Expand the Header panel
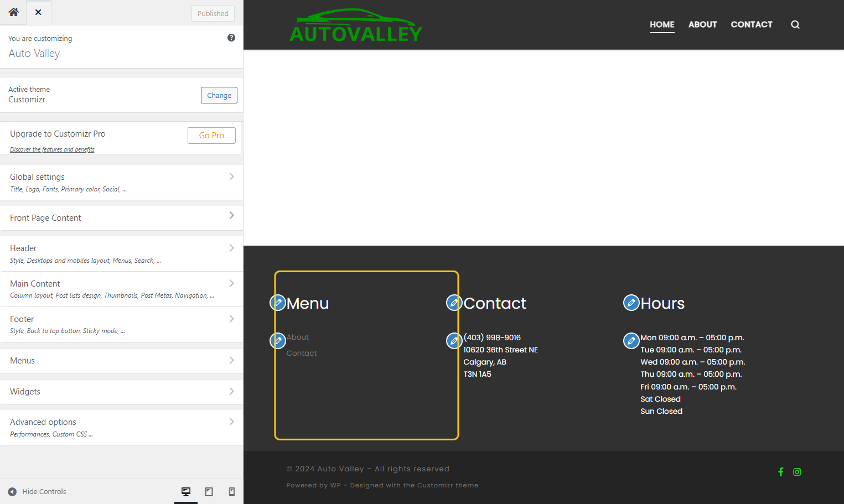The height and width of the screenshot is (504, 844). [121, 253]
